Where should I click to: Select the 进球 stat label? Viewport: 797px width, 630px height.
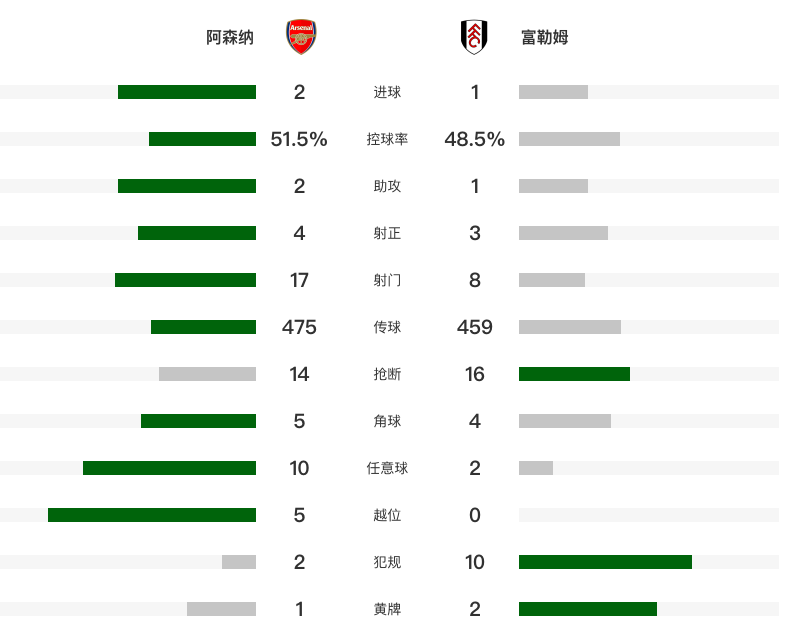(387, 92)
